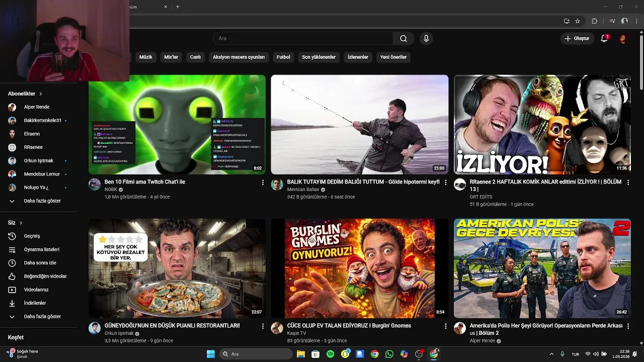Select the Canlı filter chip
The width and height of the screenshot is (644, 362).
195,57
